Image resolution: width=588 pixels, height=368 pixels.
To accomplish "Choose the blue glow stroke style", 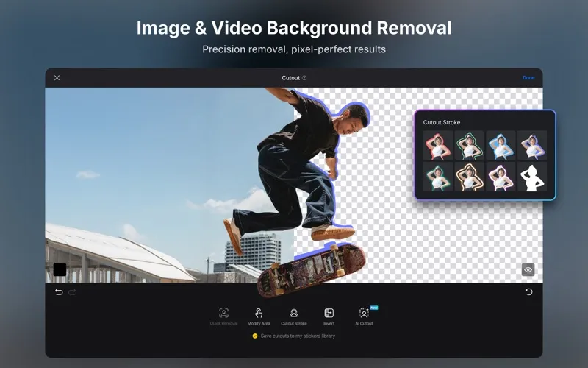I will [501, 145].
